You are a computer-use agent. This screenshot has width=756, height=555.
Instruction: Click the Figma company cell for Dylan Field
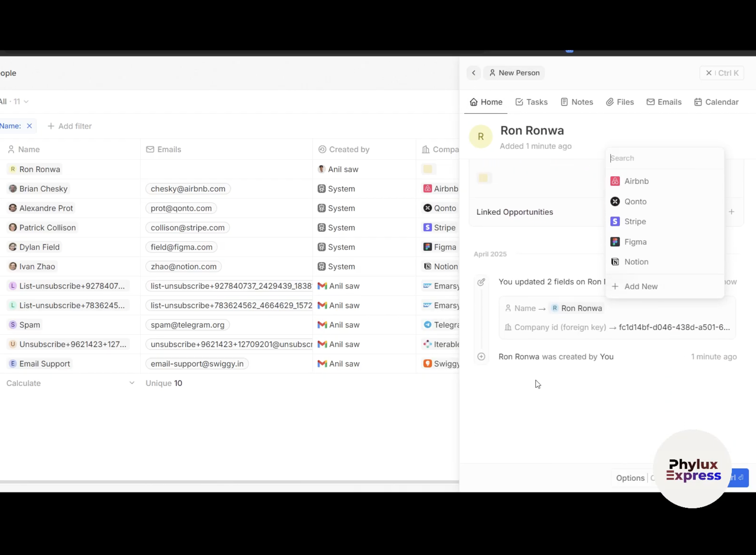(440, 247)
